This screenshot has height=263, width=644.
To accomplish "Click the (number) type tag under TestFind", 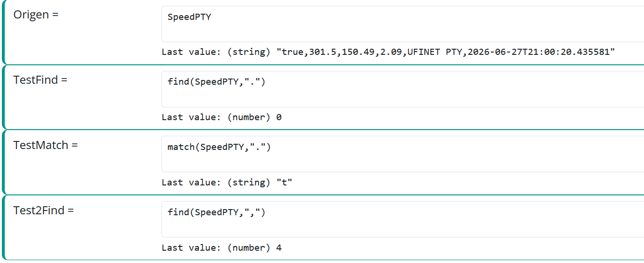I will [250, 117].
